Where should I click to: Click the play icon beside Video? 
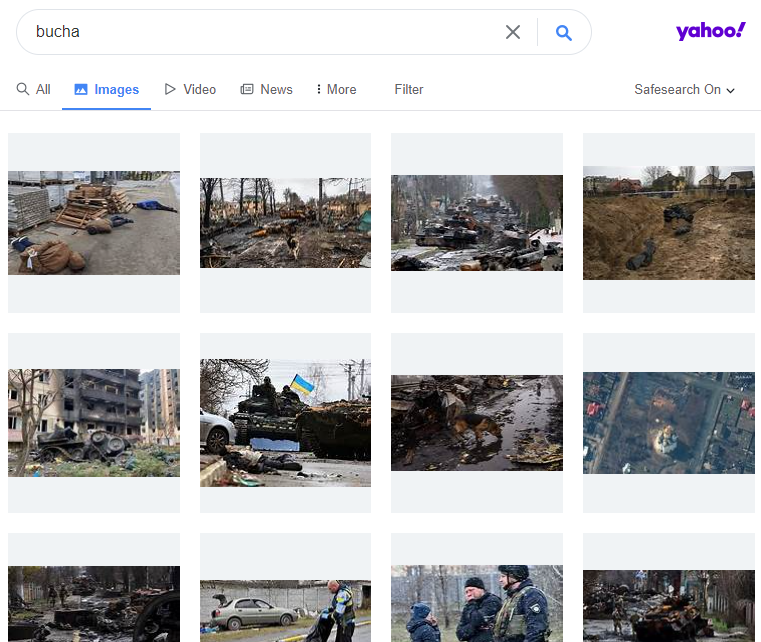tap(170, 89)
